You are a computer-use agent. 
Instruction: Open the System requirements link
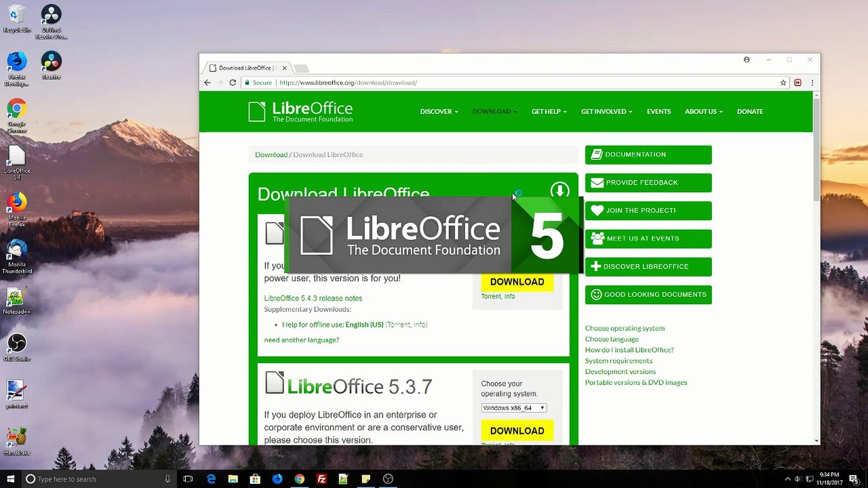pos(618,361)
